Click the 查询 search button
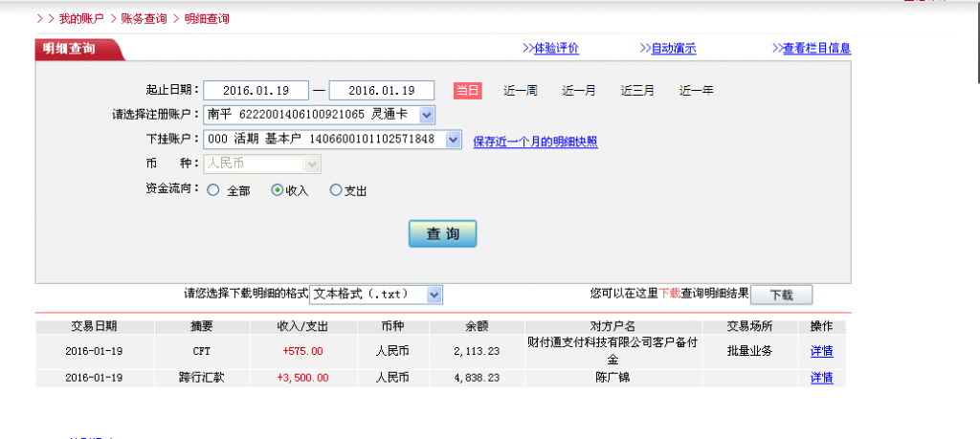The image size is (980, 439). [x=442, y=234]
